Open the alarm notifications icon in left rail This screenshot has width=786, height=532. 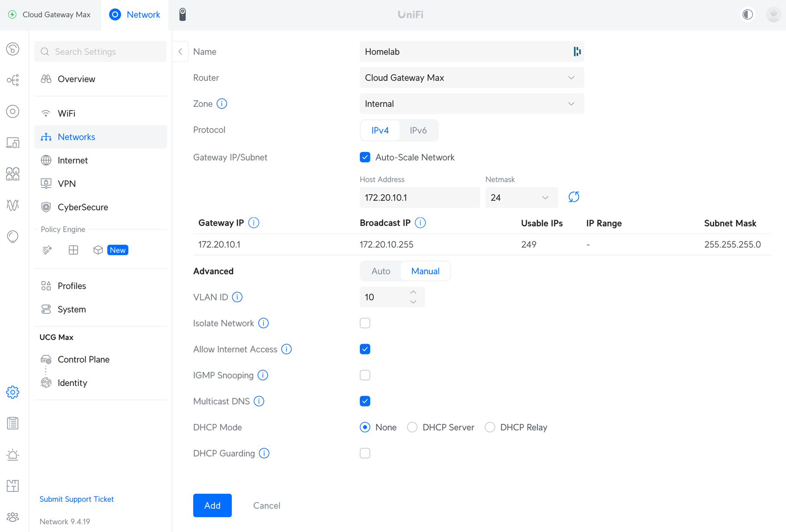(13, 455)
